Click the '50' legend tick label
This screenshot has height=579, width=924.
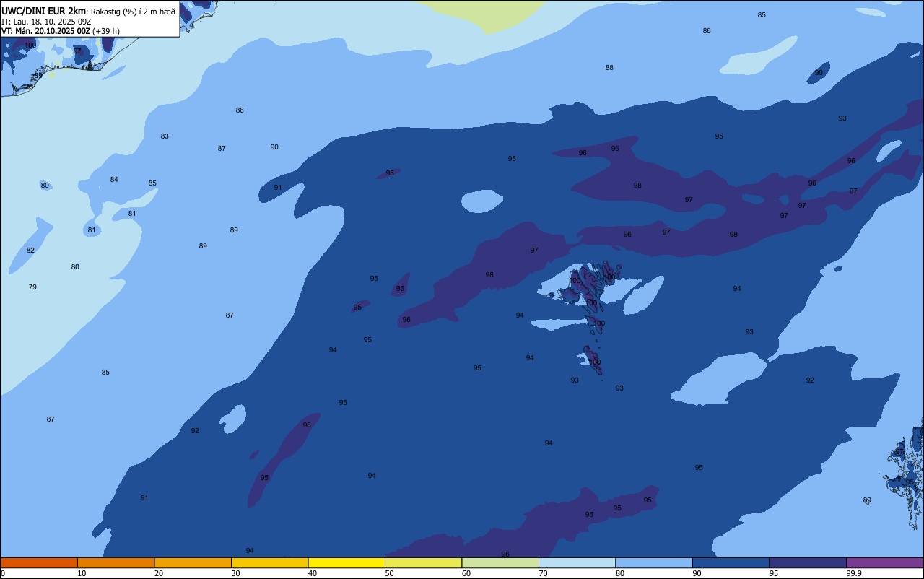(390, 573)
